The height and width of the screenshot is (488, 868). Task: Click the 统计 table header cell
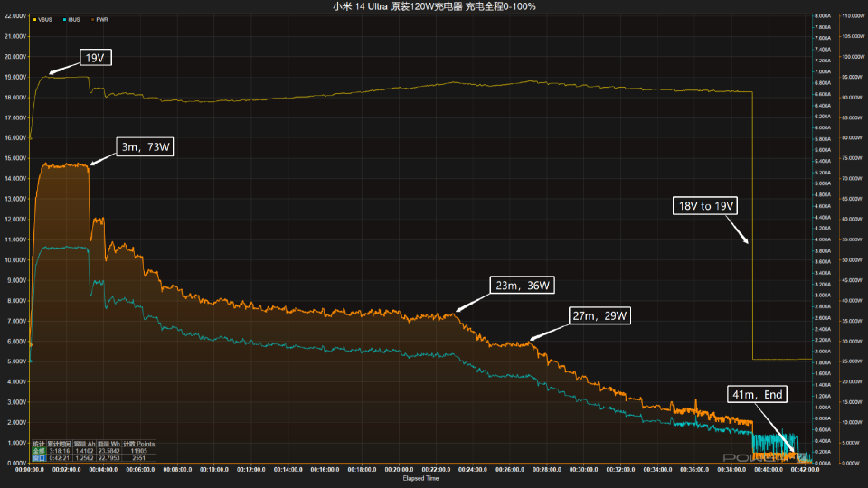pyautogui.click(x=39, y=444)
